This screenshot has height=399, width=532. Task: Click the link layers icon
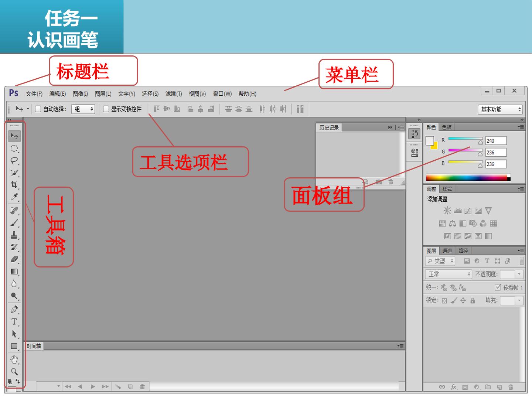(x=442, y=387)
